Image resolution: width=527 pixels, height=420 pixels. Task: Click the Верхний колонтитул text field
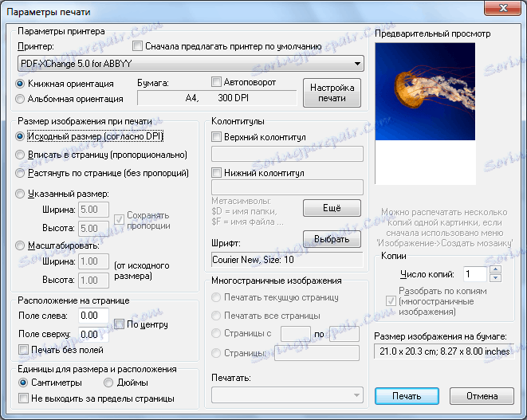pos(287,154)
